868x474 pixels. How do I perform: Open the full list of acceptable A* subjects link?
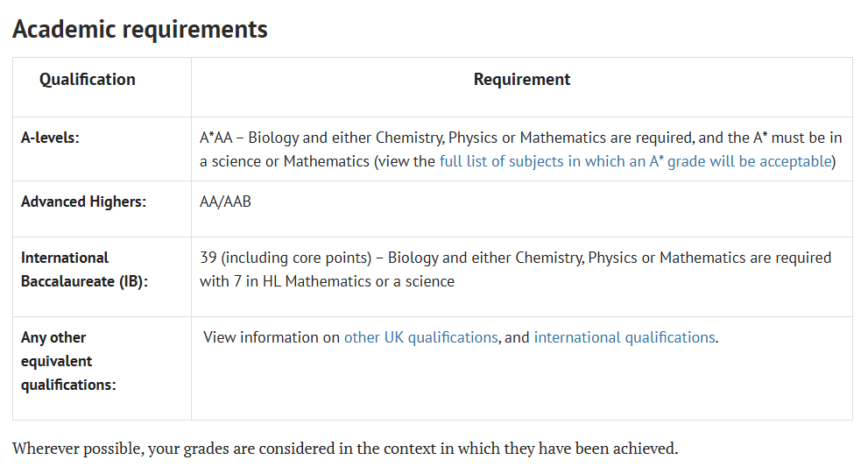coord(636,161)
